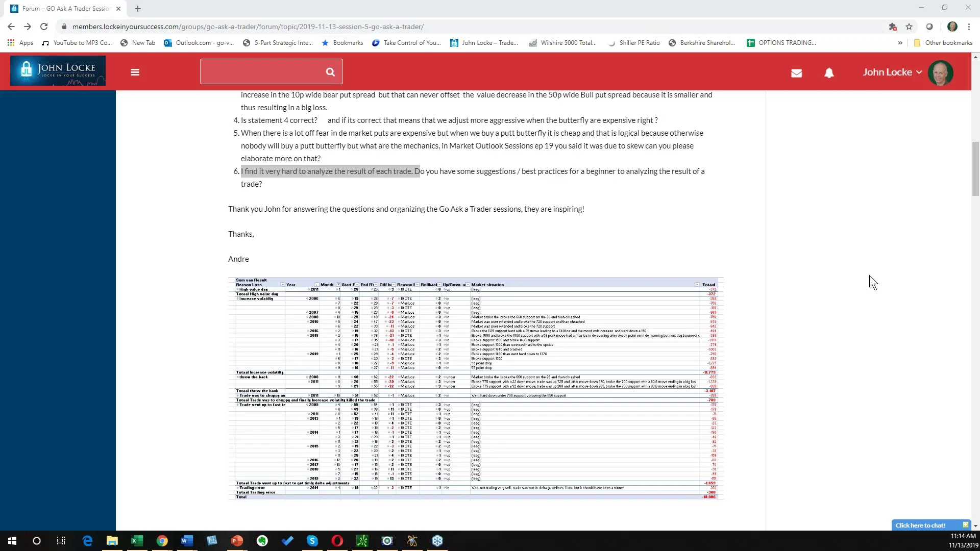Viewport: 980px width, 551px height.
Task: Go back in browser history
Action: [11, 27]
